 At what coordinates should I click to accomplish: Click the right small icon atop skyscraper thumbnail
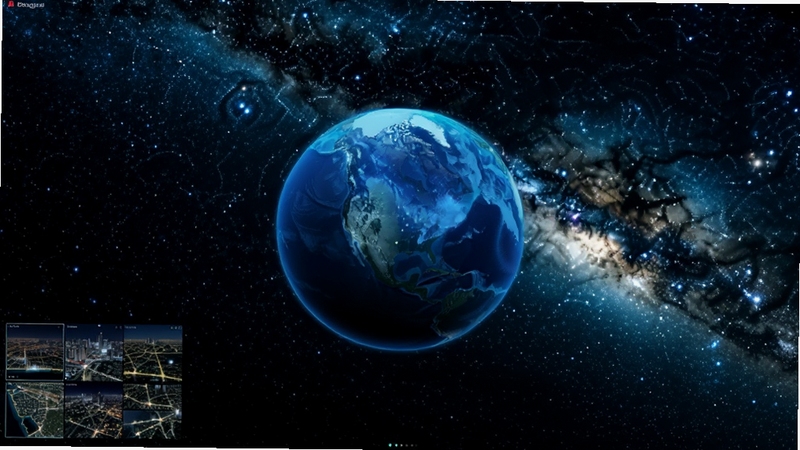[121, 327]
